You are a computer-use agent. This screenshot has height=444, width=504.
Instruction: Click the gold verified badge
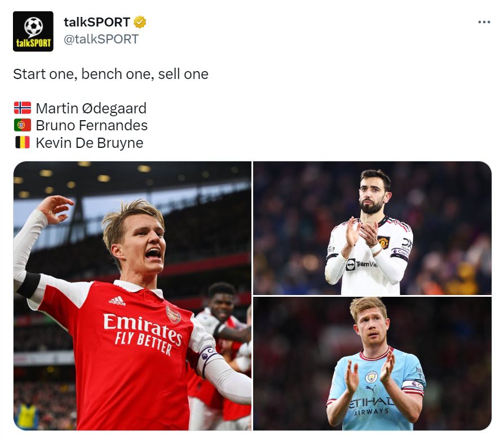pyautogui.click(x=140, y=22)
